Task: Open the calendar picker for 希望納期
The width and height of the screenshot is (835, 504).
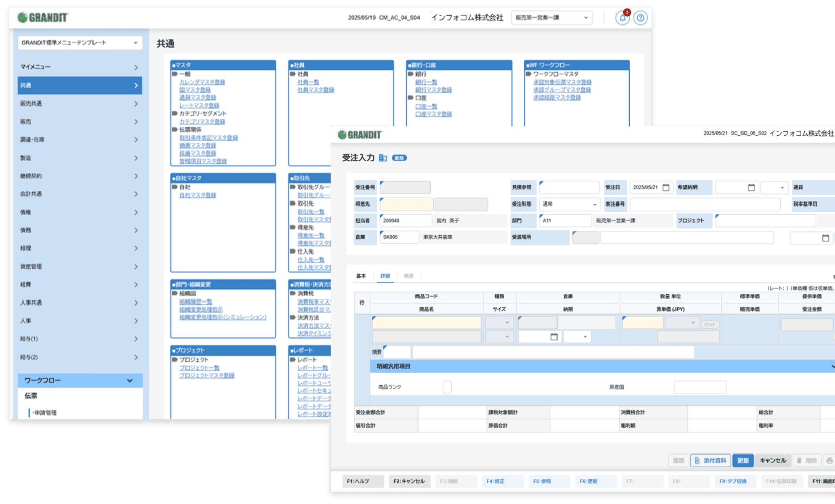Action: pyautogui.click(x=751, y=187)
